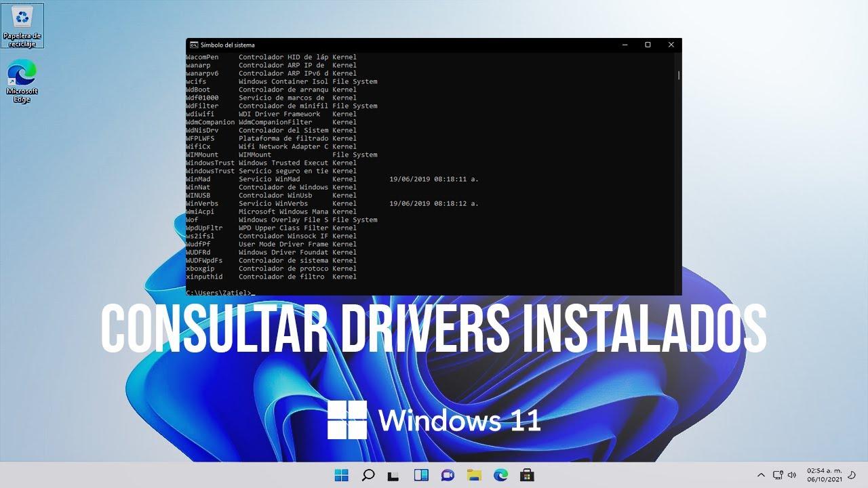
Task: Open network settings from the tray
Action: [x=777, y=474]
